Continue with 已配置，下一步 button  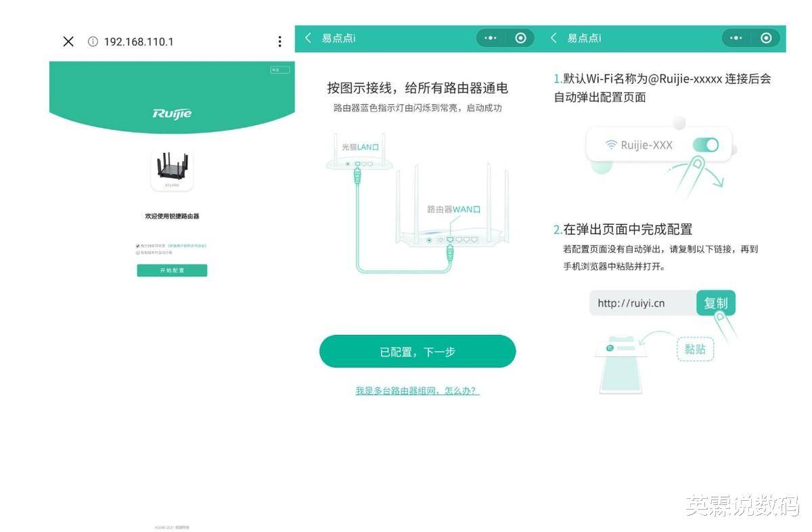(x=418, y=351)
